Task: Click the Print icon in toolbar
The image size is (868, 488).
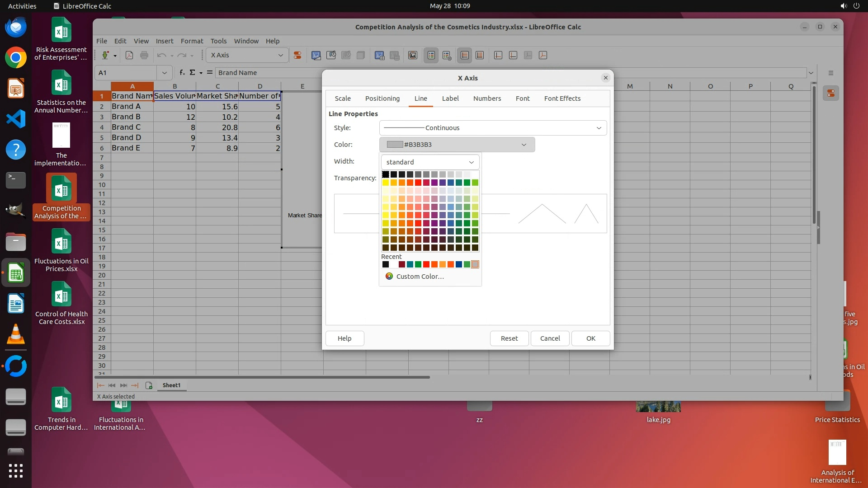Action: (x=144, y=55)
